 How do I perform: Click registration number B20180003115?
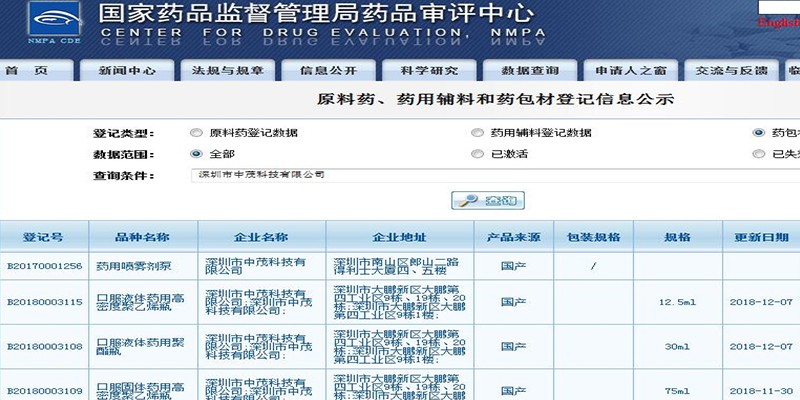(x=44, y=302)
